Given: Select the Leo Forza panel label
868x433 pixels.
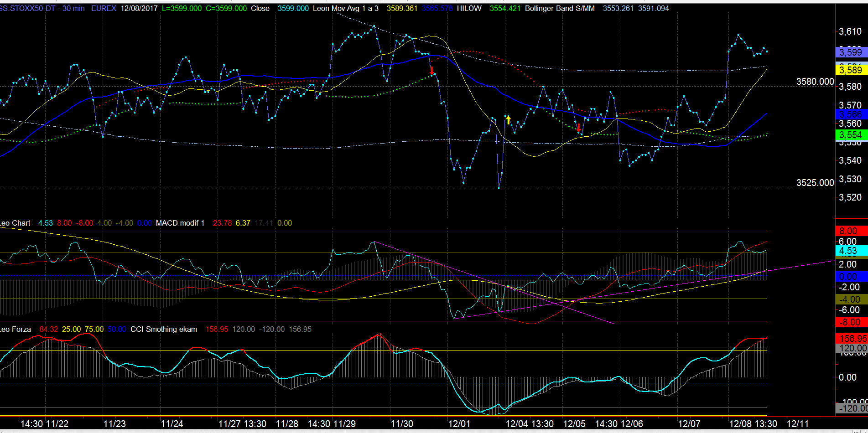Looking at the screenshot, I should pyautogui.click(x=16, y=329).
